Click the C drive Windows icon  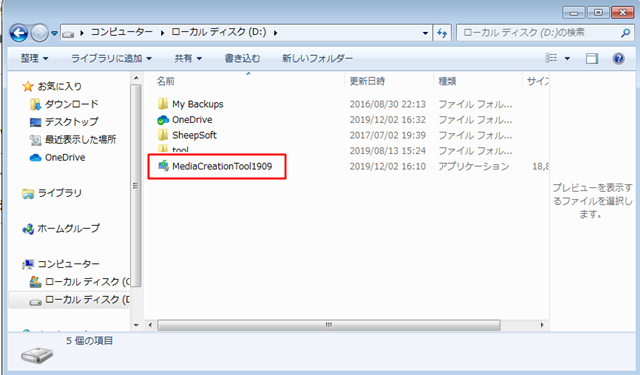(36, 282)
